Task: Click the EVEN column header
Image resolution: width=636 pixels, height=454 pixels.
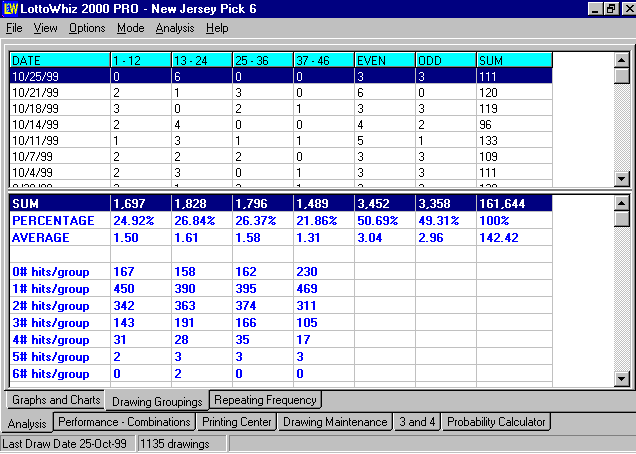Action: (385, 60)
